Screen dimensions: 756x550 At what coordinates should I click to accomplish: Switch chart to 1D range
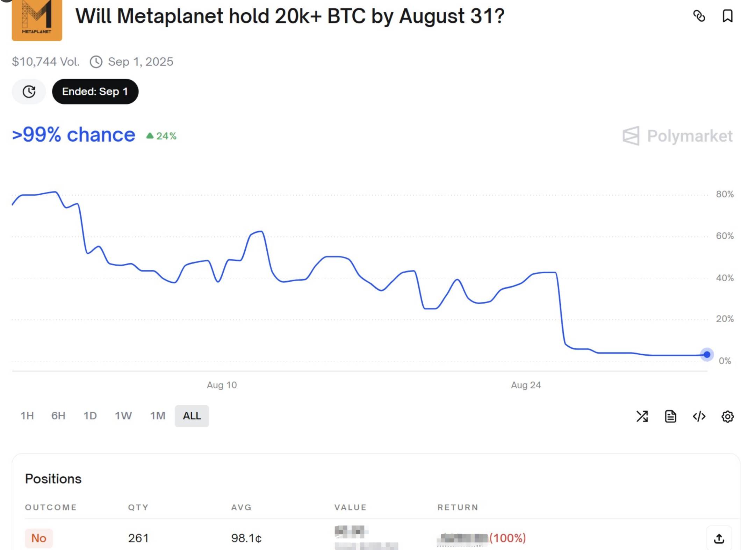click(90, 416)
